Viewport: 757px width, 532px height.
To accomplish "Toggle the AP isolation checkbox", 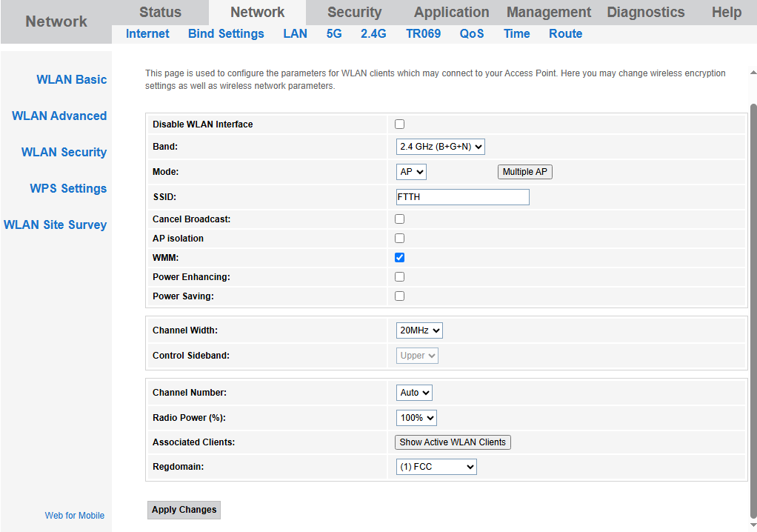I will pyautogui.click(x=400, y=239).
